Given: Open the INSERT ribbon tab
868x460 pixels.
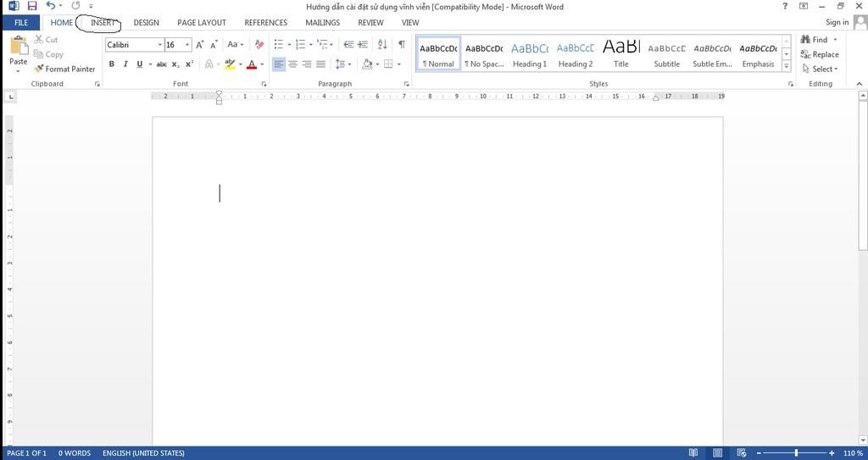Looking at the screenshot, I should coord(103,23).
